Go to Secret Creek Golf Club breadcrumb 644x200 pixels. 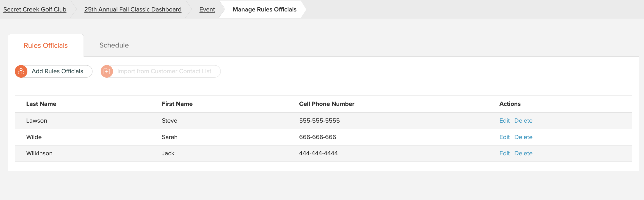pos(35,9)
